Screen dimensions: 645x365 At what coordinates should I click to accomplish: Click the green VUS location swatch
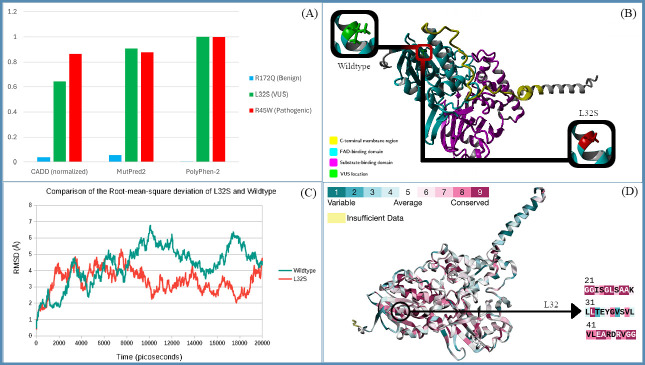(333, 174)
